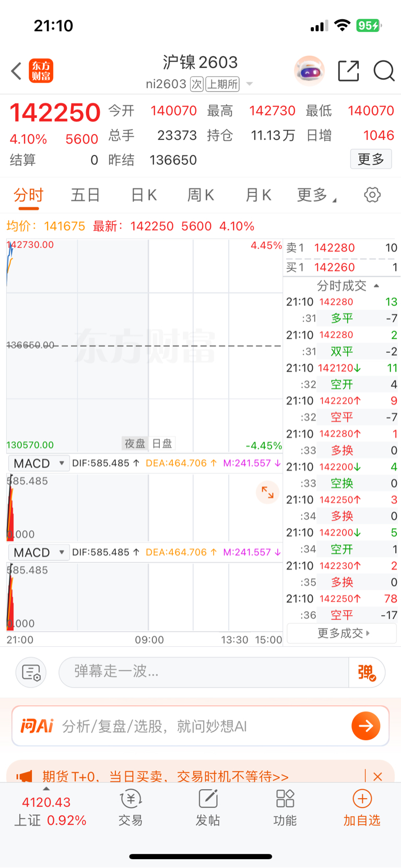Tap 更多 button under quote data
This screenshot has height=868, width=401.
pyautogui.click(x=371, y=159)
